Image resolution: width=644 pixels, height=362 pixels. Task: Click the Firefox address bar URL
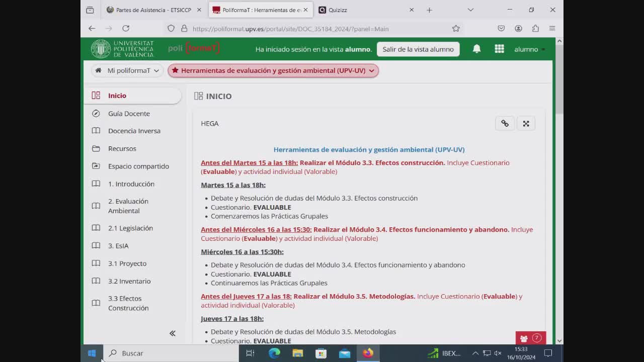(x=291, y=29)
